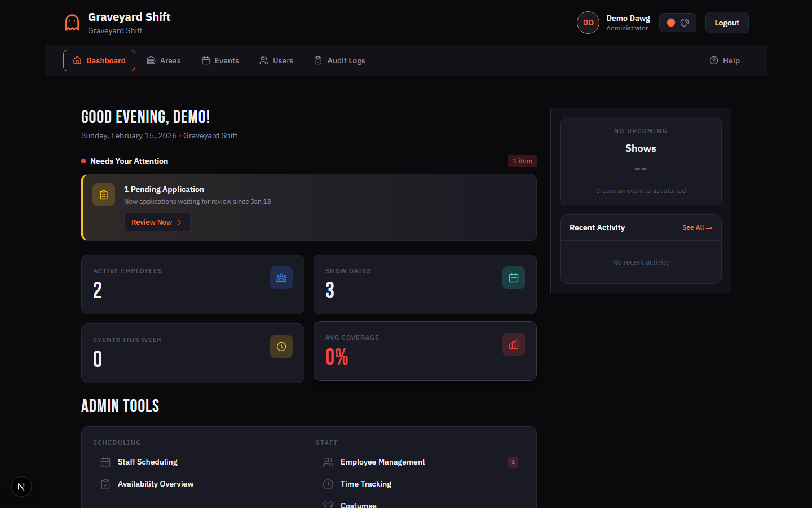The height and width of the screenshot is (508, 812).
Task: Click the Help question mark icon
Action: [714, 60]
